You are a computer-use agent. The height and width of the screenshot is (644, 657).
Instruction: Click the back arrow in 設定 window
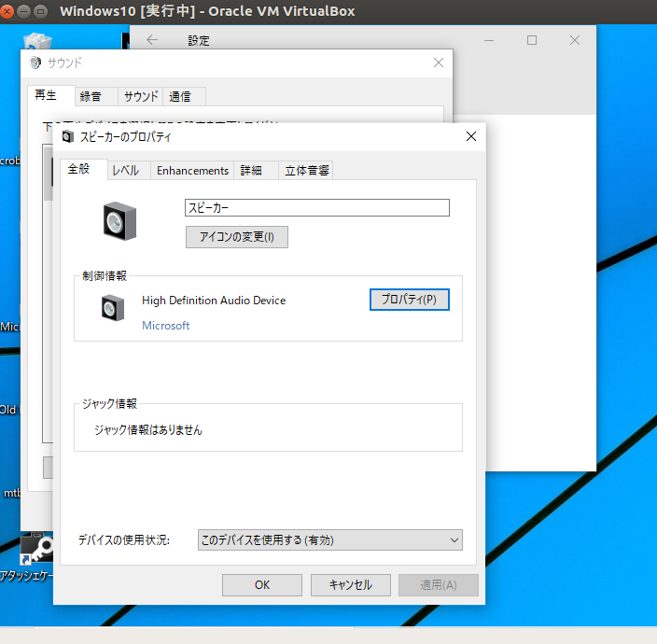click(x=152, y=40)
